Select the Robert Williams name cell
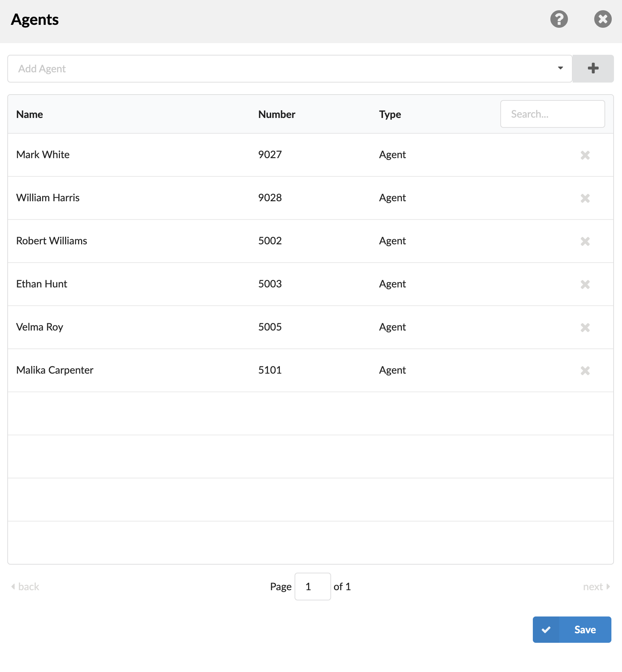622x672 pixels. [x=52, y=241]
